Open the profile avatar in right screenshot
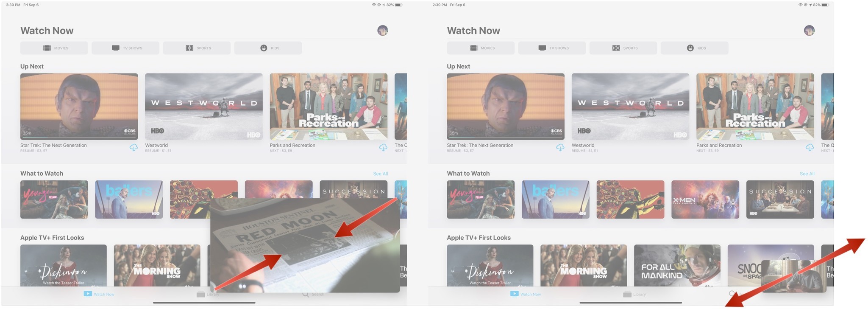This screenshot has height=309, width=868. tap(809, 31)
